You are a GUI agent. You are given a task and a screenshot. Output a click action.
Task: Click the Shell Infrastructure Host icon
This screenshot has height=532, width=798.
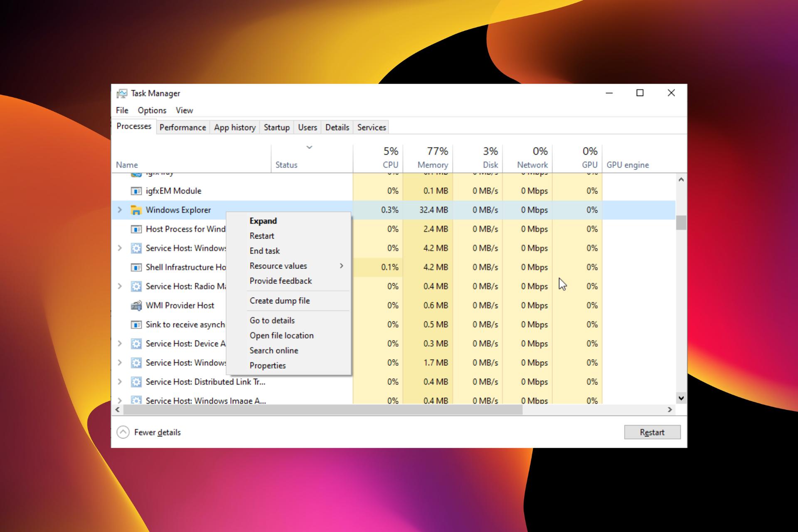[x=136, y=268]
